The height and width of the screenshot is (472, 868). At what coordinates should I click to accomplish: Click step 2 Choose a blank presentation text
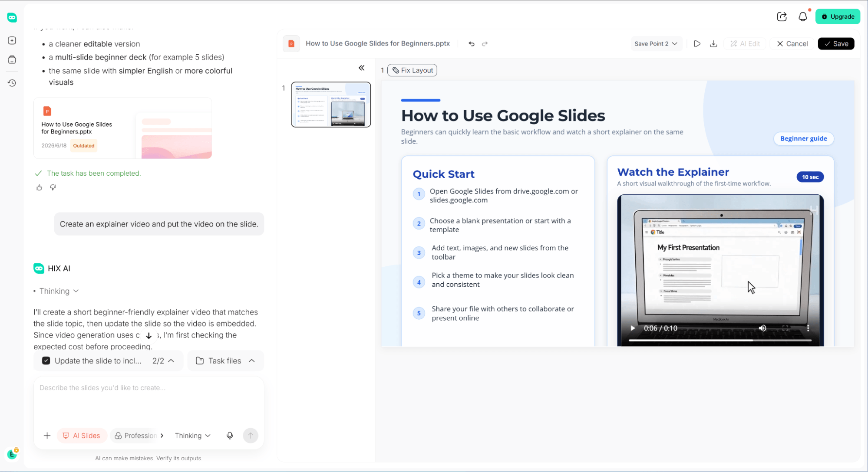click(500, 225)
